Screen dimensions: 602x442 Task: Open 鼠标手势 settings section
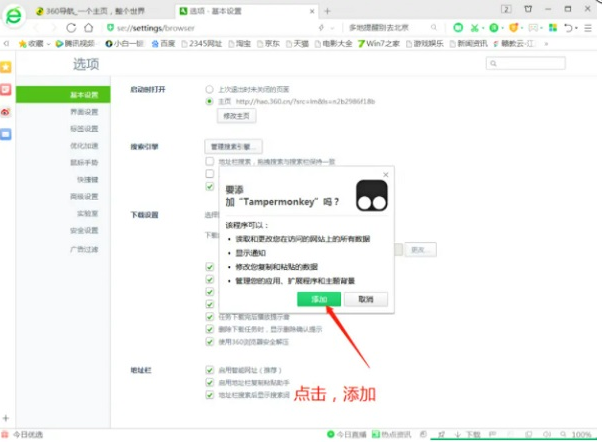pyautogui.click(x=84, y=162)
